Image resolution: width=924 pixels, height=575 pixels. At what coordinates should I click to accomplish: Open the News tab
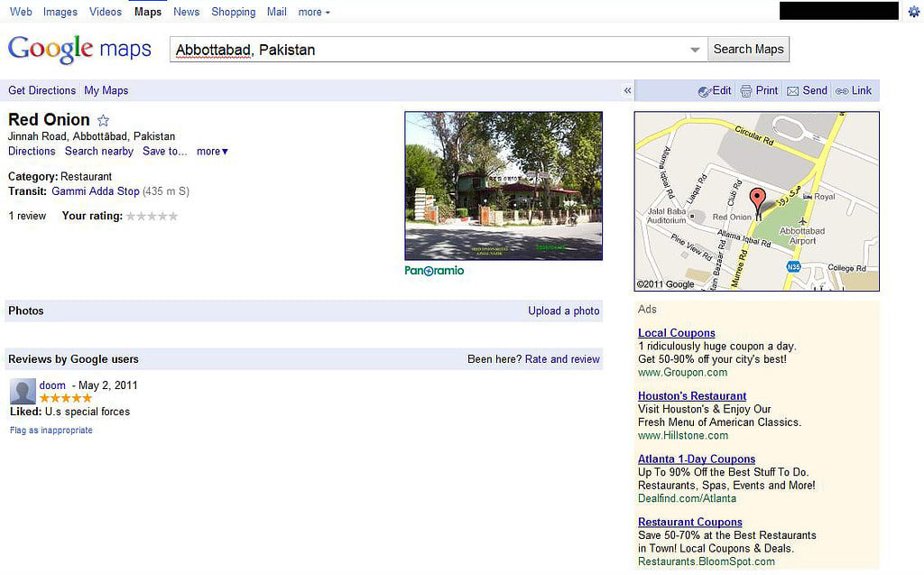coord(186,12)
